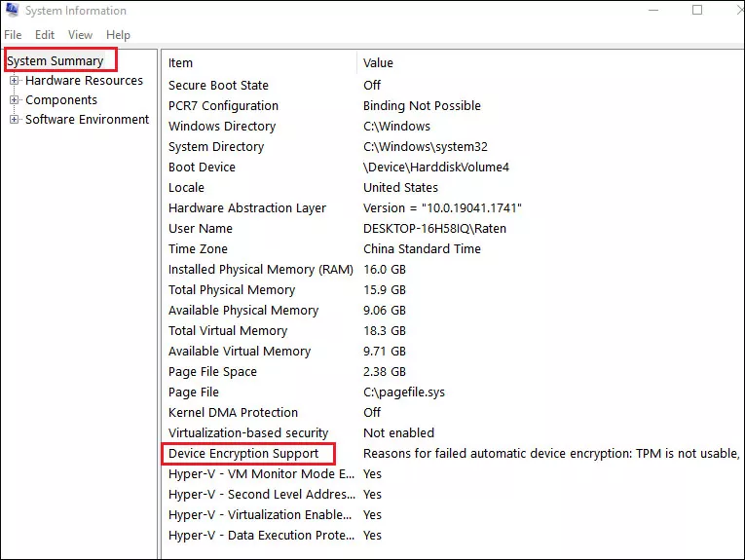Select the Windows Directory row
Image resolution: width=745 pixels, height=560 pixels.
click(x=454, y=126)
